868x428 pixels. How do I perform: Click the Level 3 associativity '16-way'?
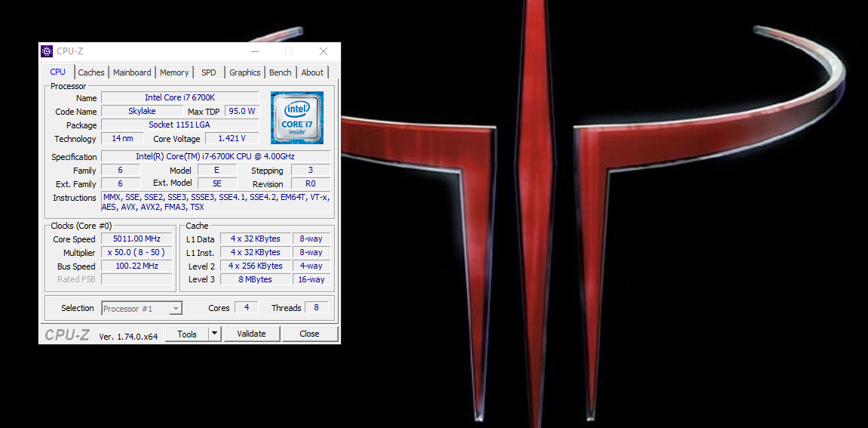(x=311, y=279)
